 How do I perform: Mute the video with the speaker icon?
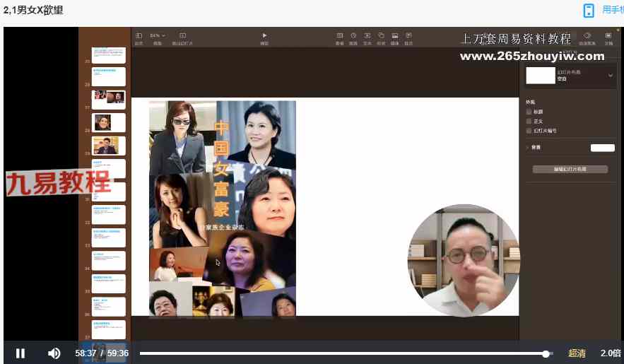tap(54, 353)
